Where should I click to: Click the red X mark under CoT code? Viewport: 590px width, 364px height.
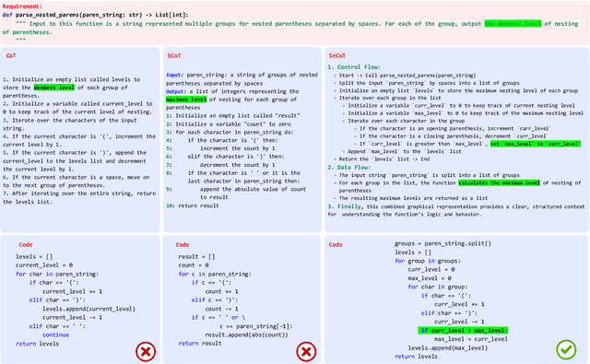[x=146, y=352]
